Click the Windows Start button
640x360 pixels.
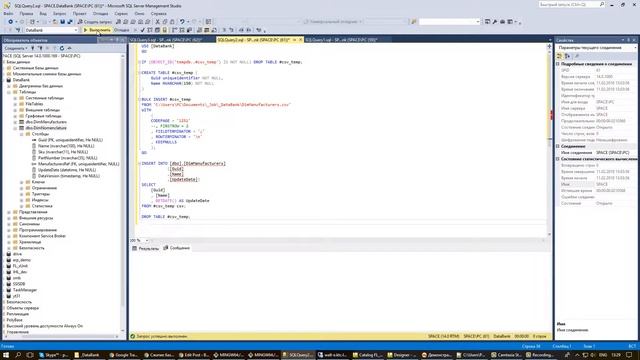(x=6, y=355)
